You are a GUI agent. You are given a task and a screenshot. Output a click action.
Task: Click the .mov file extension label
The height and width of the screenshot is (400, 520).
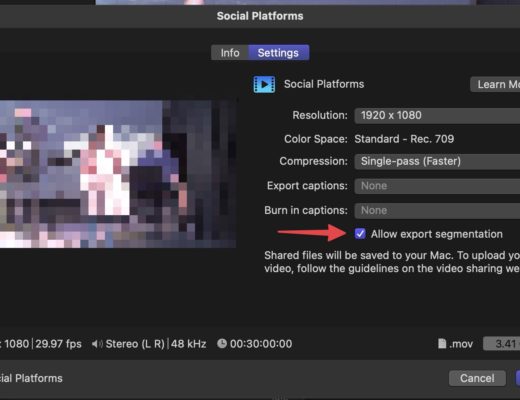click(x=461, y=344)
